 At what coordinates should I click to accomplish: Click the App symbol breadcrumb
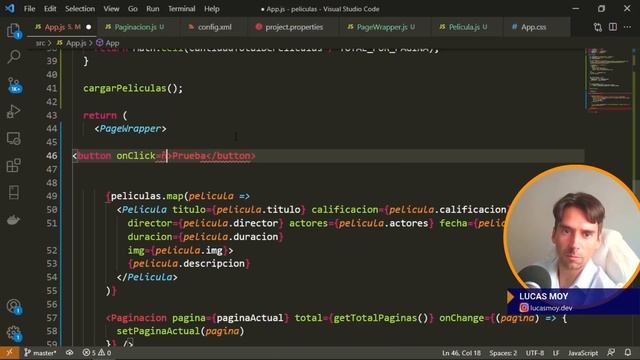[x=108, y=43]
